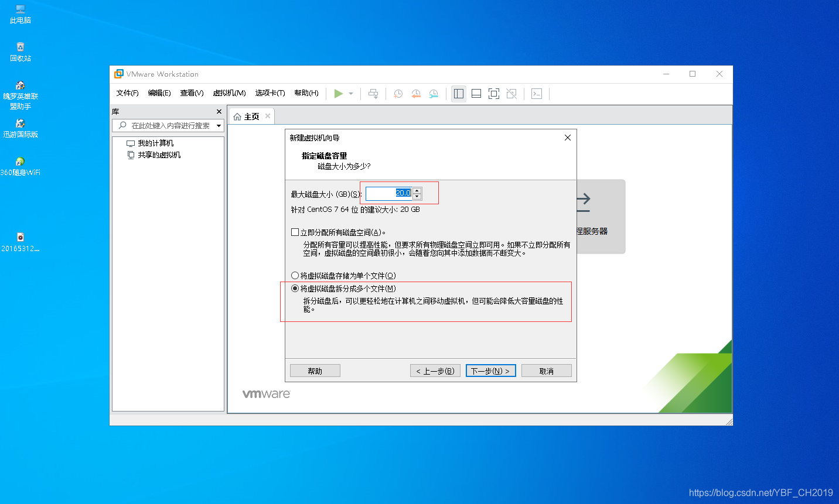Open the 编辑(E) menu
The width and height of the screenshot is (839, 504).
159,93
